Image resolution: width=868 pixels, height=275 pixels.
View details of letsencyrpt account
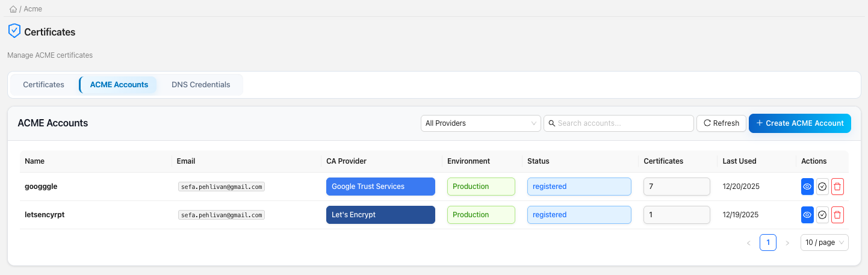pos(807,215)
